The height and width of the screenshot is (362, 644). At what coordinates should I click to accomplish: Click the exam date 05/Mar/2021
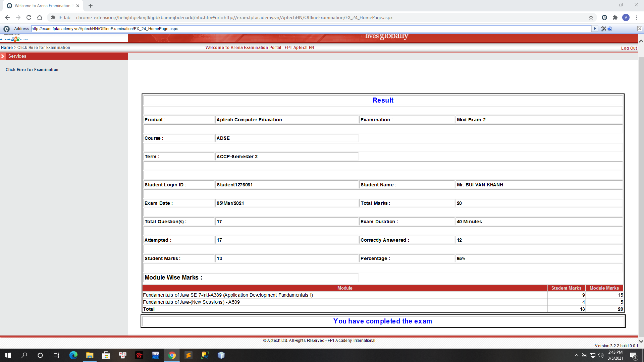pyautogui.click(x=230, y=203)
